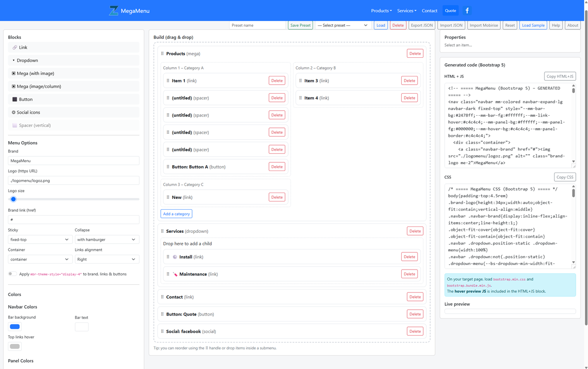Image resolution: width=588 pixels, height=369 pixels.
Task: Click Export JSON
Action: [x=422, y=25]
